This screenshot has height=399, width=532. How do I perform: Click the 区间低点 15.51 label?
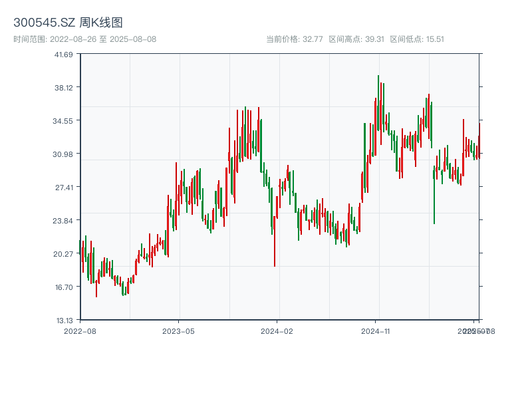pyautogui.click(x=417, y=39)
